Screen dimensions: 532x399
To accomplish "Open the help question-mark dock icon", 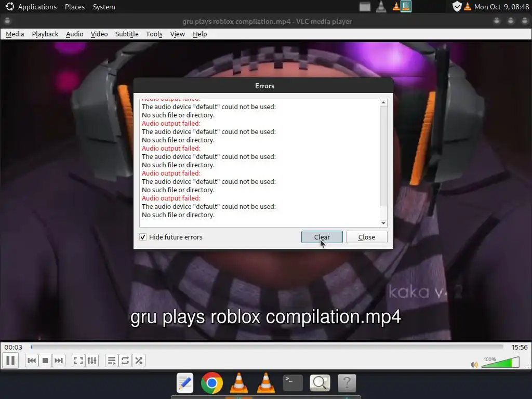I will click(347, 383).
